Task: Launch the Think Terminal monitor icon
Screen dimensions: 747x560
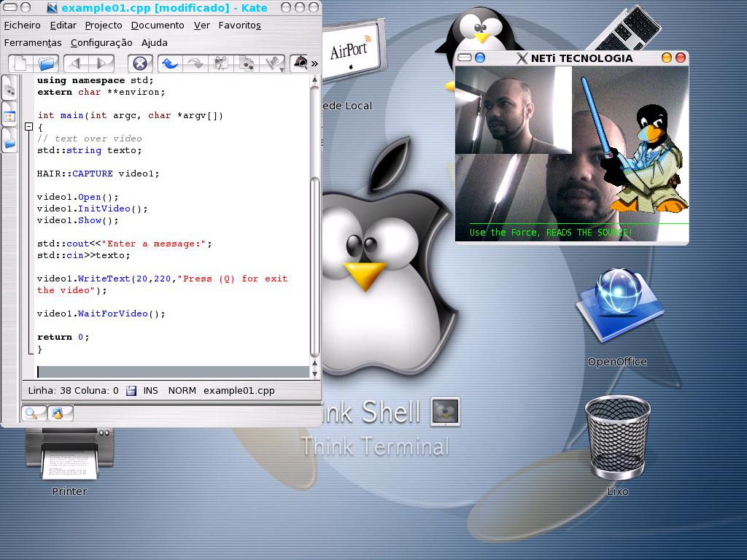Action: click(x=446, y=411)
